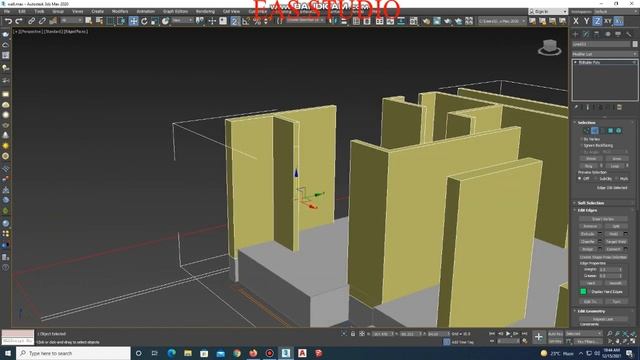Viewport: 640px width, 360px height.
Task: Open the selection filter dropdown
Action: pos(70,20)
